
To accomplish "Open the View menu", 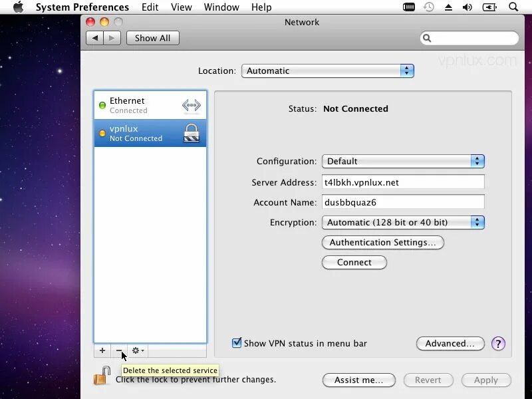I will [x=181, y=7].
